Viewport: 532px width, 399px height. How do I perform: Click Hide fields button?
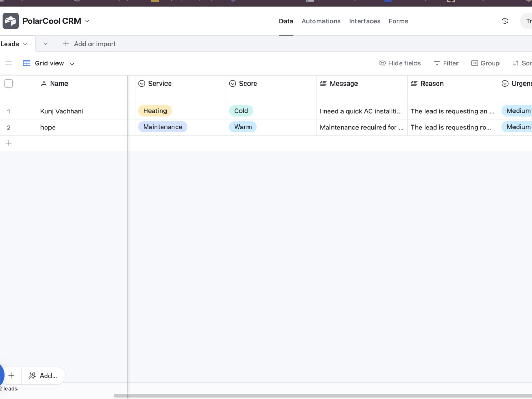(400, 63)
